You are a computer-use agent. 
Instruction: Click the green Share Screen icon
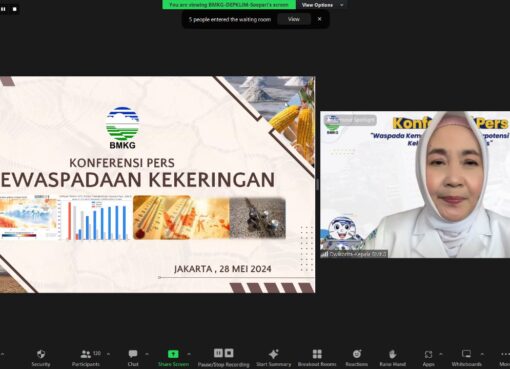(x=173, y=354)
